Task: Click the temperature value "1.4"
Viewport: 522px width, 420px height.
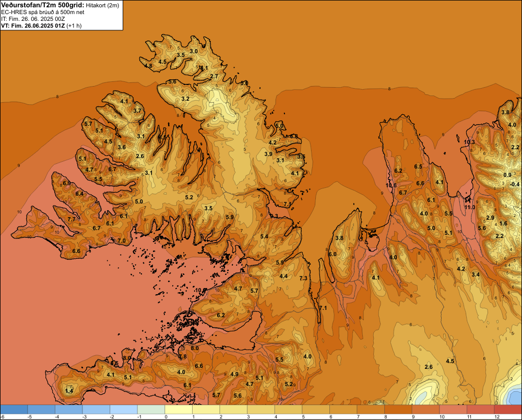Action: point(69,391)
